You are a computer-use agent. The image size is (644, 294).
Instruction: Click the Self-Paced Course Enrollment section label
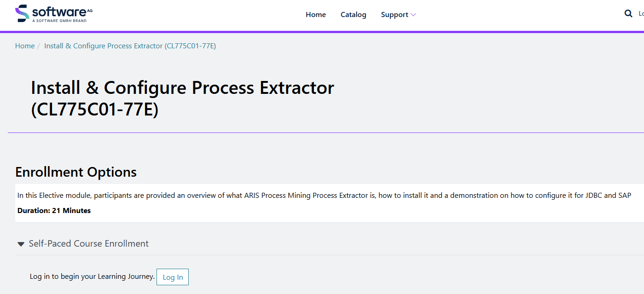89,243
